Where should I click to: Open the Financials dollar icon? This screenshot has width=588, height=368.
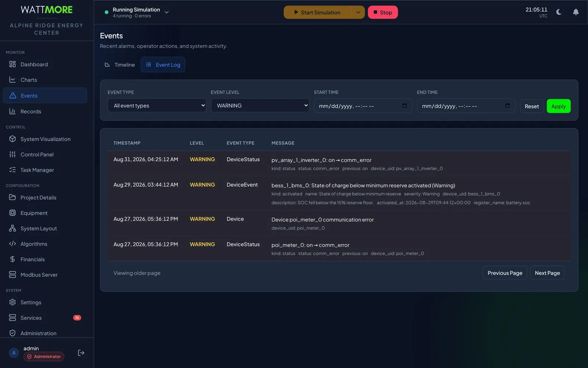click(12, 259)
